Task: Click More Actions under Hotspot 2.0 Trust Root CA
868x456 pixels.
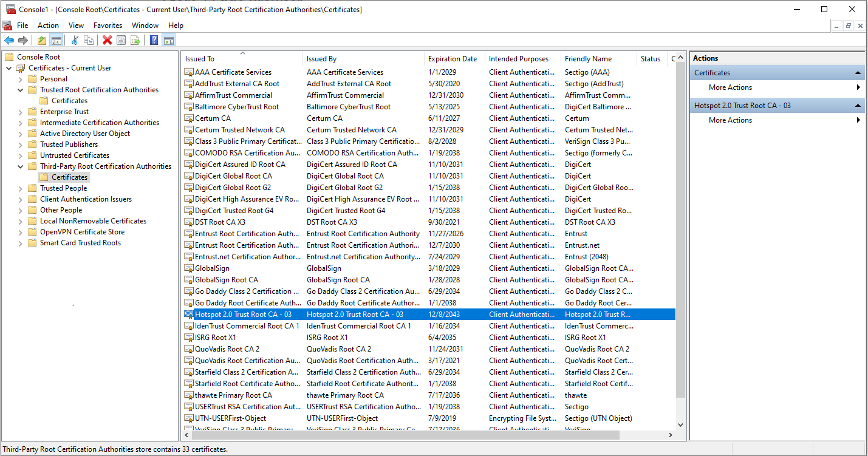Action: [730, 120]
